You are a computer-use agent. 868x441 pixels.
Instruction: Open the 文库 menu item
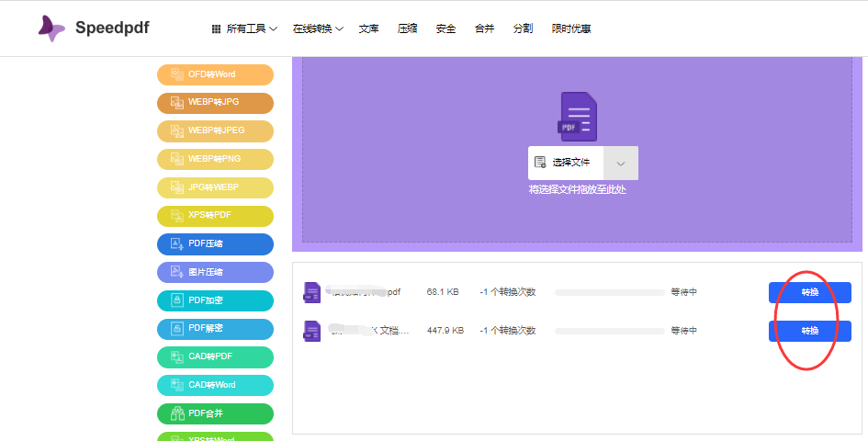coord(368,28)
